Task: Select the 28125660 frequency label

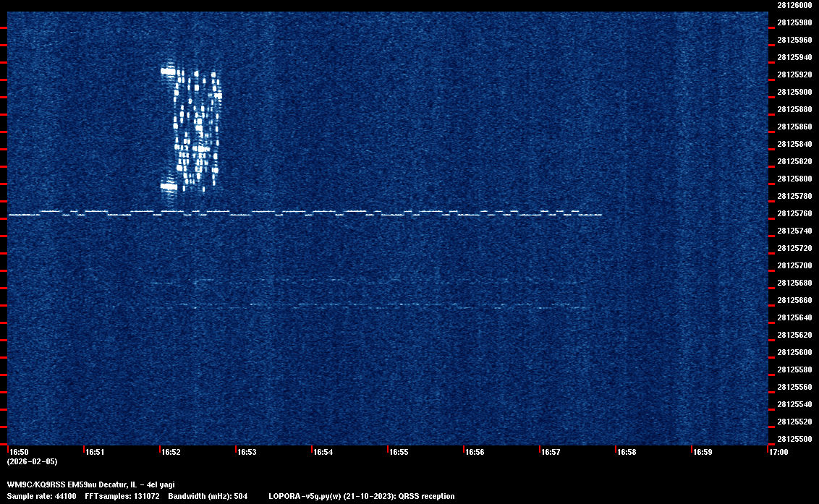Action: pyautogui.click(x=794, y=300)
